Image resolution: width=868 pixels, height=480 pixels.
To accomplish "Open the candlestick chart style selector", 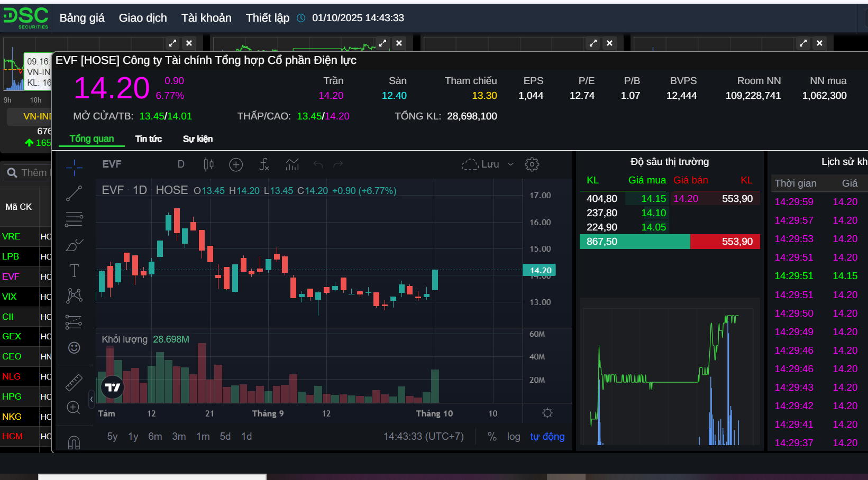I will [x=209, y=164].
